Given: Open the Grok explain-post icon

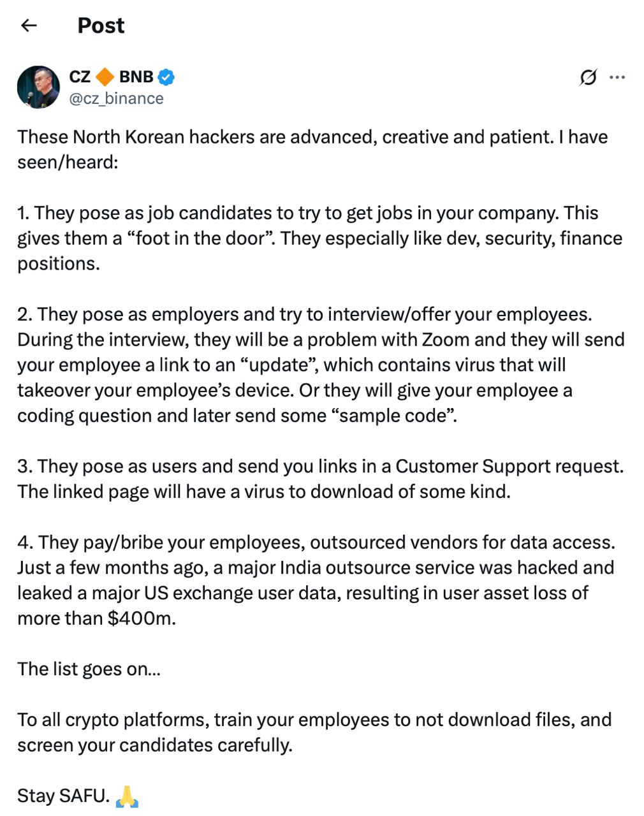Looking at the screenshot, I should [x=588, y=78].
